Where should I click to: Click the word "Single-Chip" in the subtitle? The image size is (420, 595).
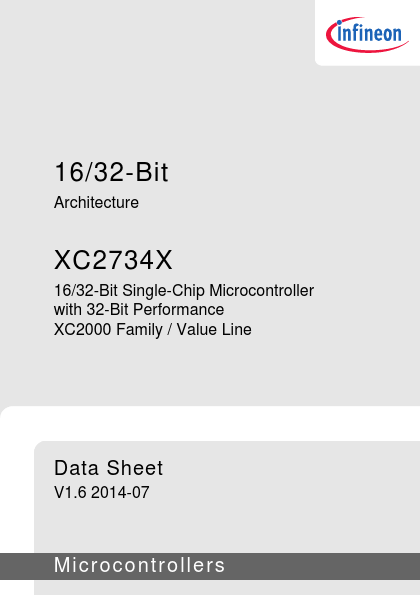coord(164,291)
